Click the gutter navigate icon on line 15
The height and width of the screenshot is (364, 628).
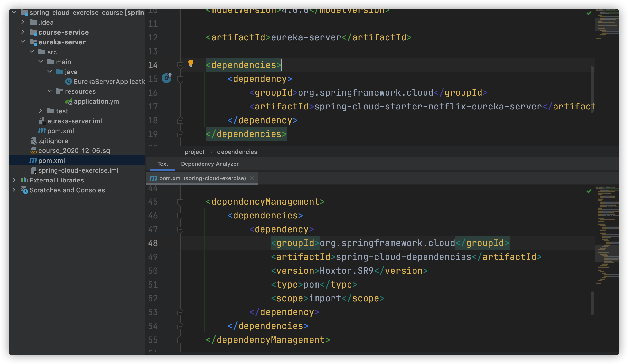(167, 78)
